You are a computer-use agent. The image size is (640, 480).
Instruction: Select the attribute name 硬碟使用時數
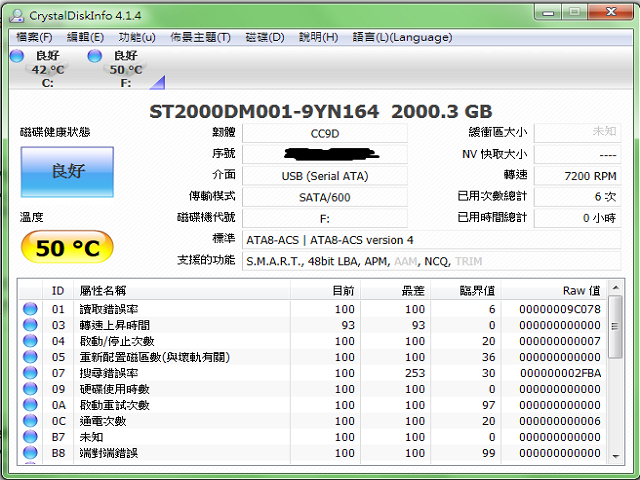point(115,389)
